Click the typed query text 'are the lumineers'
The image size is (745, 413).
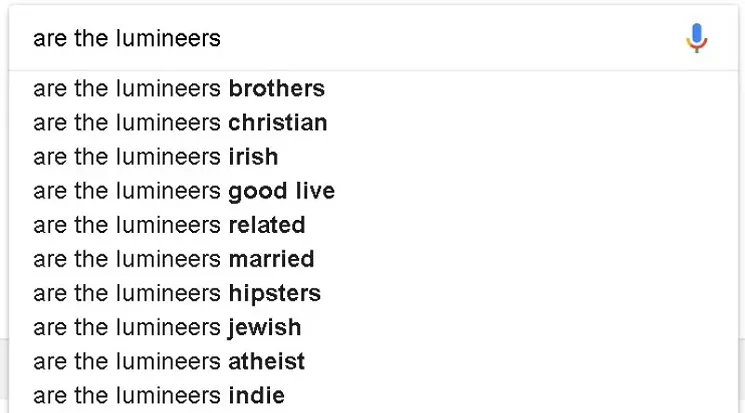pyautogui.click(x=127, y=38)
